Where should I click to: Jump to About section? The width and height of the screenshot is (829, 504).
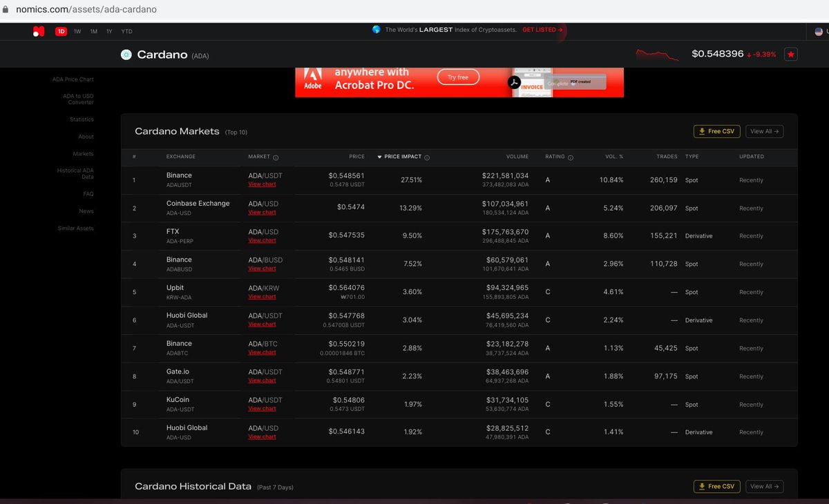pos(86,137)
